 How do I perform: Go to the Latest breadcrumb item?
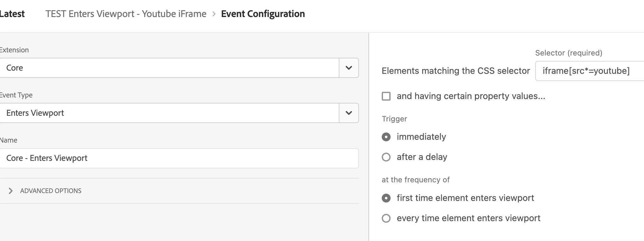pos(12,14)
